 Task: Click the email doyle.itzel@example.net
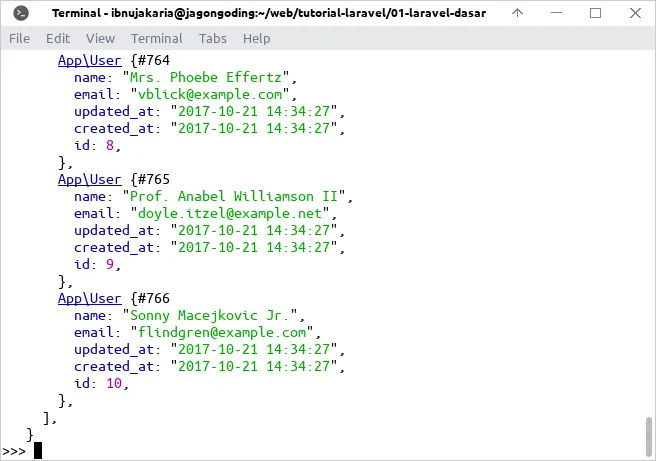pos(230,213)
